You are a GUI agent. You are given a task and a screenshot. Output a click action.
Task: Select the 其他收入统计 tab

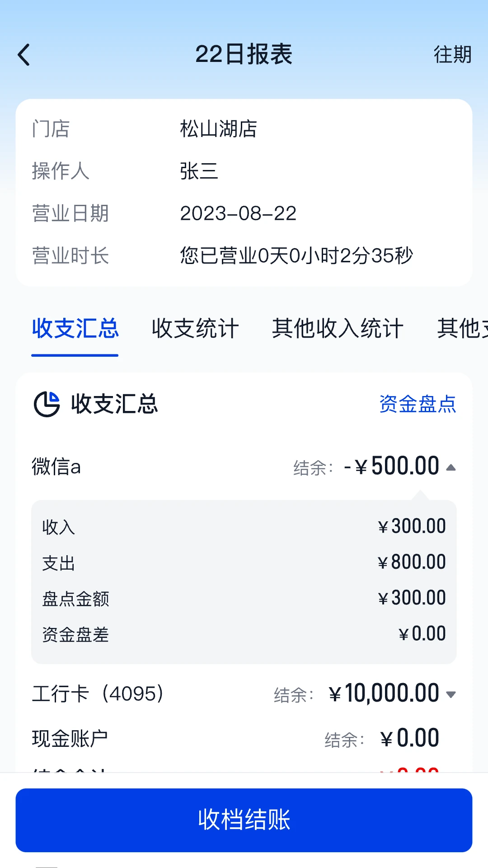338,329
